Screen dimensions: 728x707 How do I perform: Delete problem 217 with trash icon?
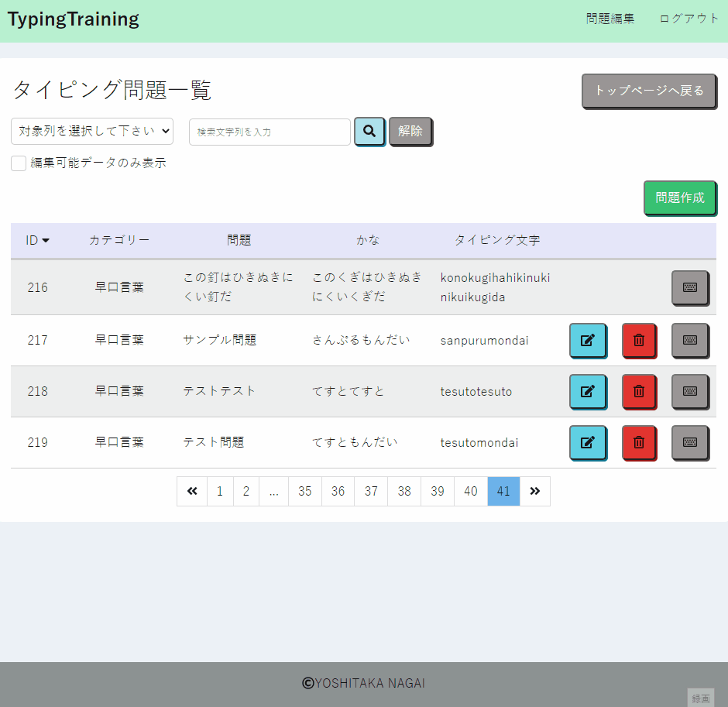pos(639,340)
